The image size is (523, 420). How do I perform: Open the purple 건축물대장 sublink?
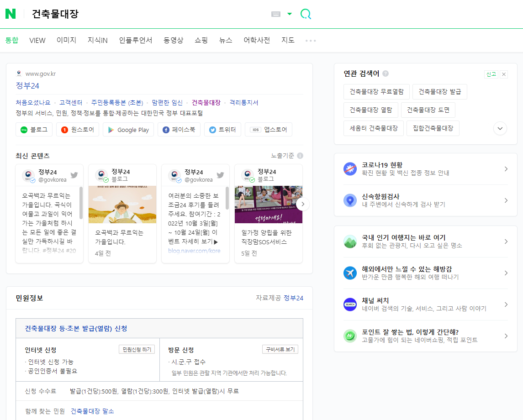[206, 103]
